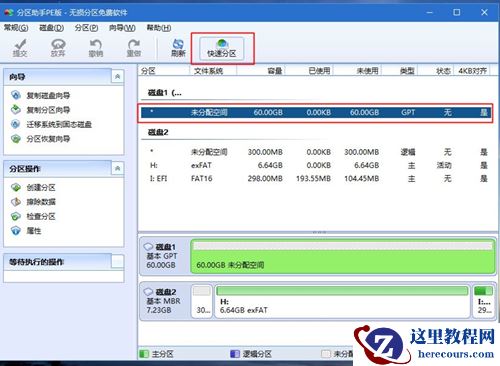Click the 未分配 legend swatch

[326, 354]
